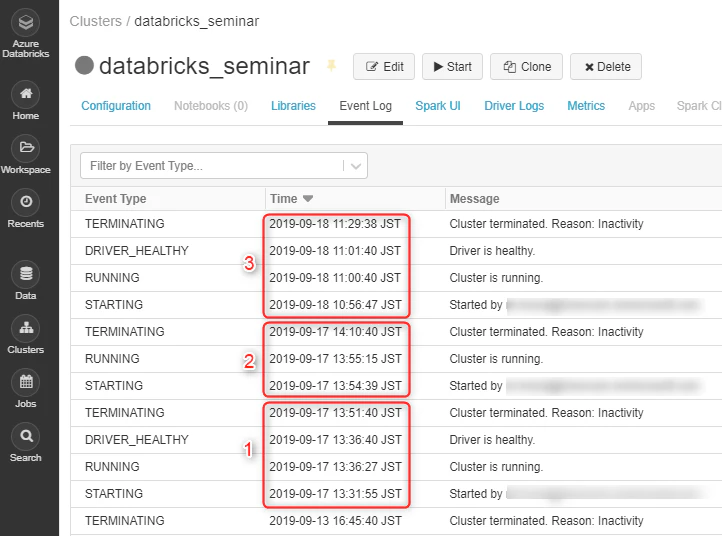Switch to the Configuration tab
722x536 pixels.
[116, 106]
